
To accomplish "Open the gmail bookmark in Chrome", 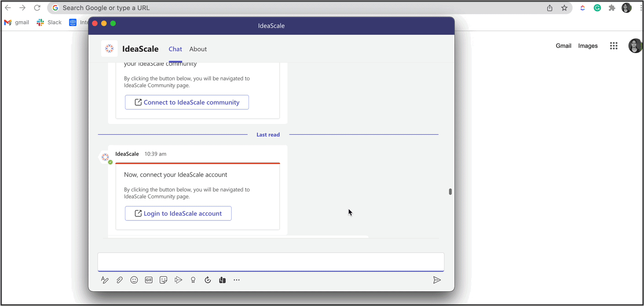I will click(16, 22).
